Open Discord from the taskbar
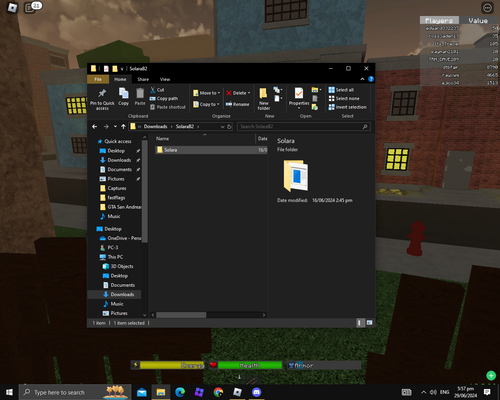Viewport: 500px width, 400px height. point(256,392)
